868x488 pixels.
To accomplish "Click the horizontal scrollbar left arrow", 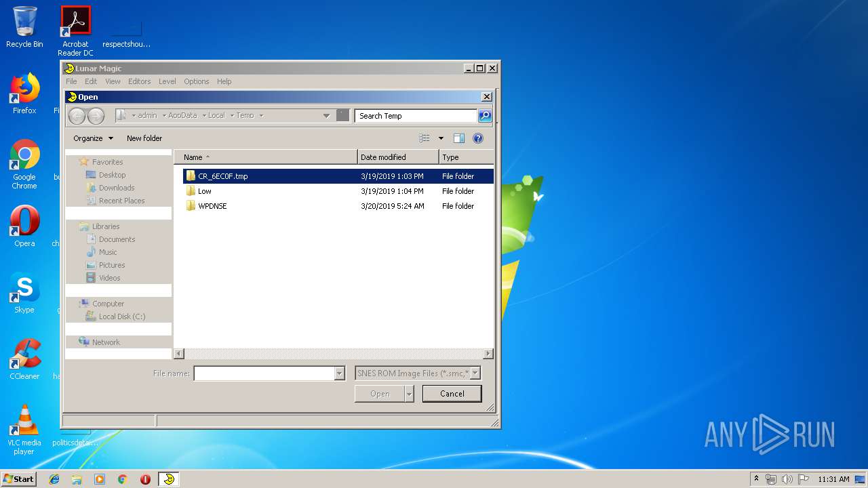I will (x=179, y=354).
